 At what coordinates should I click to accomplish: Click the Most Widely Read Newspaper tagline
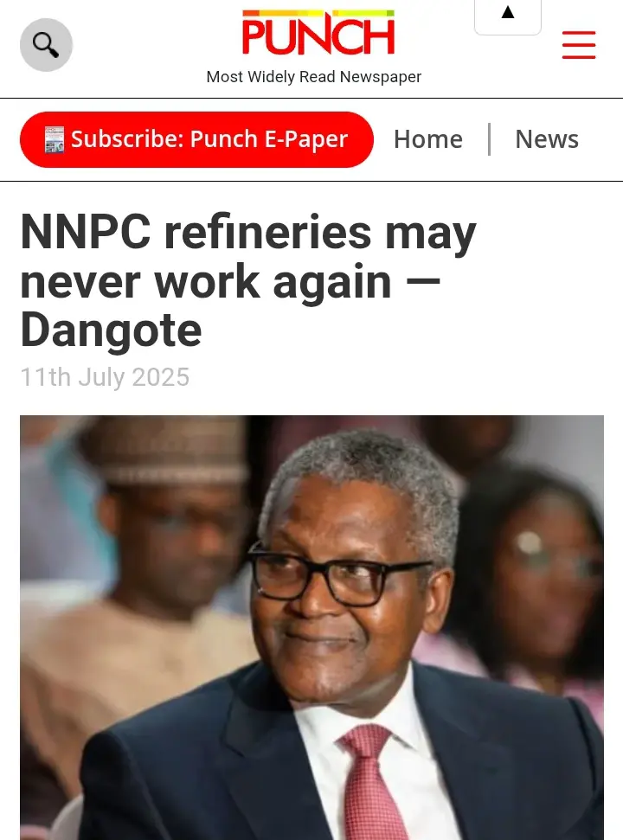(314, 77)
